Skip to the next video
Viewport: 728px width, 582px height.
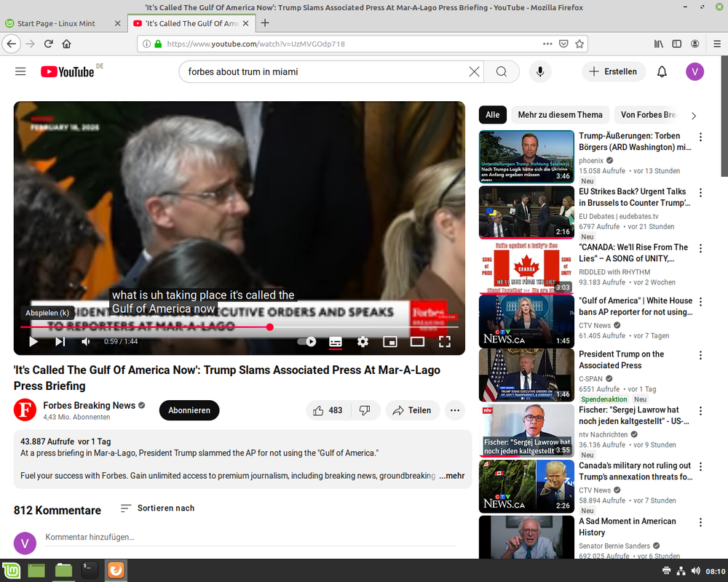(60, 342)
